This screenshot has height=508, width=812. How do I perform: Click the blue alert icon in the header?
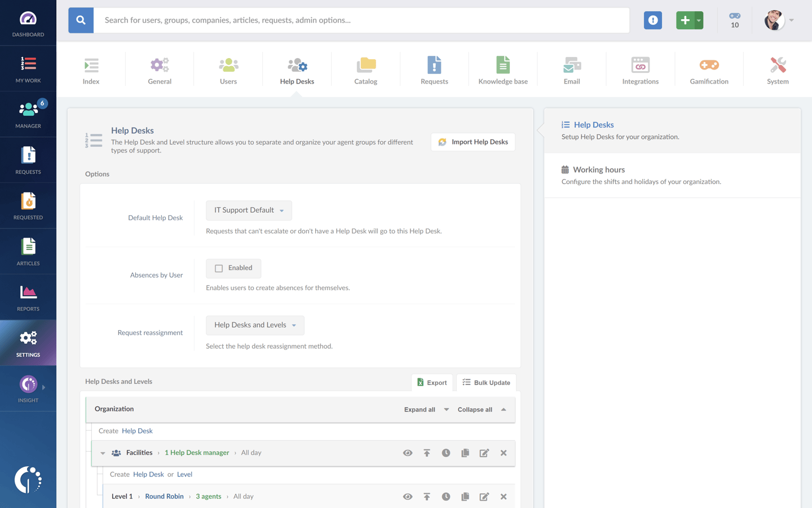click(652, 20)
